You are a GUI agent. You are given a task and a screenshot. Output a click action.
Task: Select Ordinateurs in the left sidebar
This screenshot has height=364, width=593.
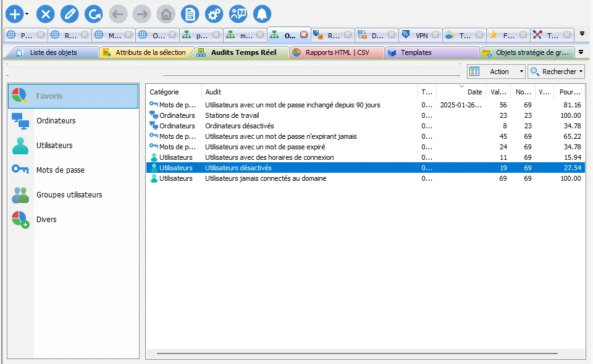tap(74, 121)
